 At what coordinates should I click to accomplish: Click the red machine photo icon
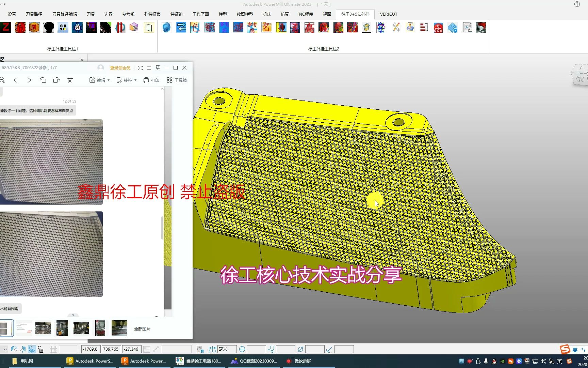481,27
